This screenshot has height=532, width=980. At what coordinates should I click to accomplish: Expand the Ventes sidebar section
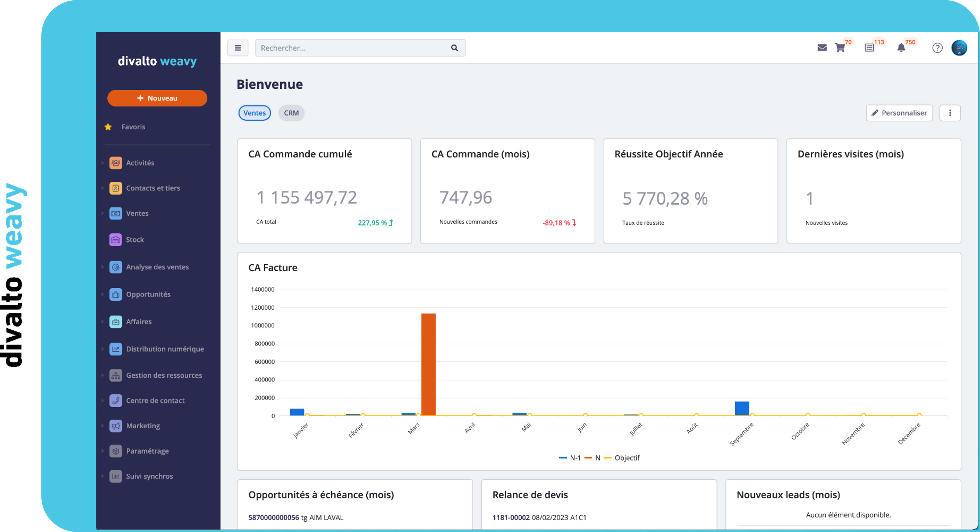click(137, 213)
